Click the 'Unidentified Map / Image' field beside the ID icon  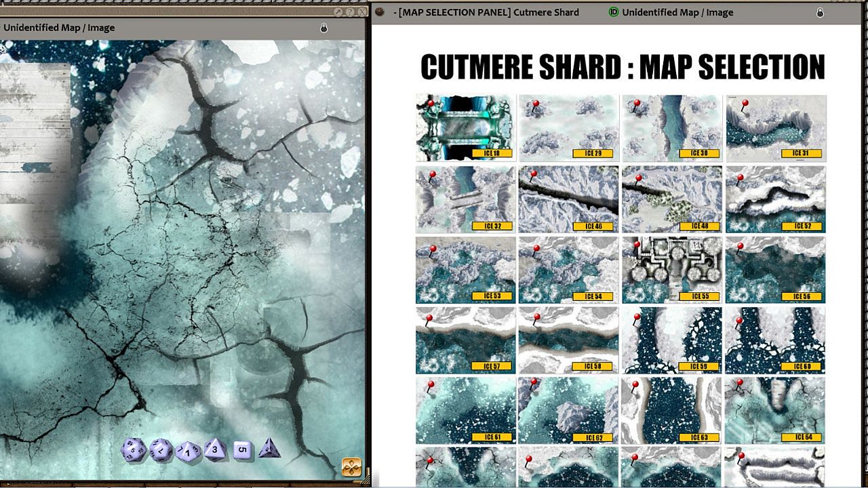(677, 12)
